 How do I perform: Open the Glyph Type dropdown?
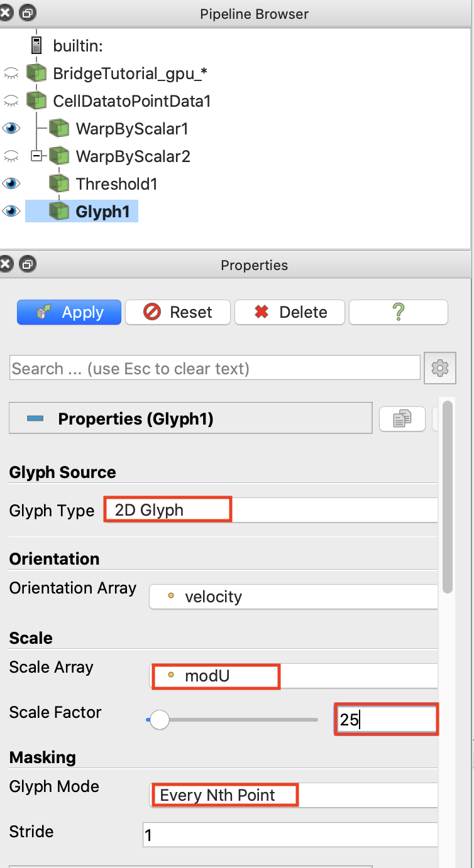270,510
